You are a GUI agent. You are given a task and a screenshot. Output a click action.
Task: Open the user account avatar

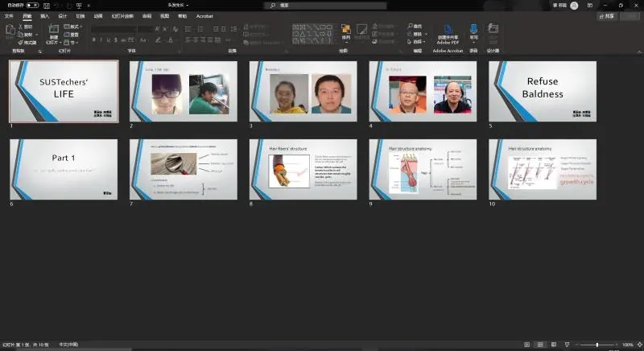574,6
